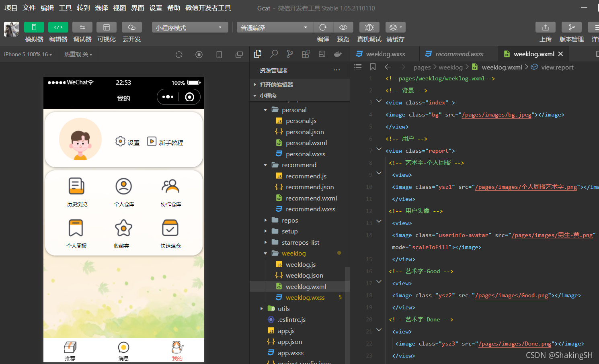Detach the simulator window

(239, 55)
